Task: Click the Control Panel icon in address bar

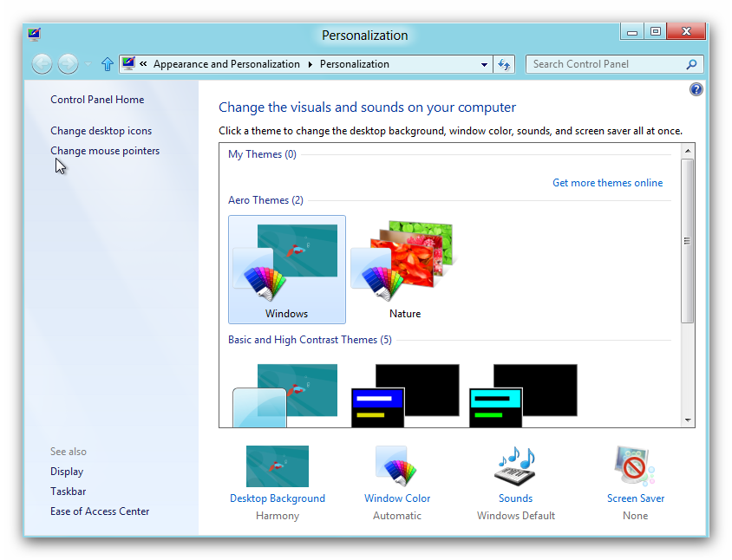Action: pos(128,63)
